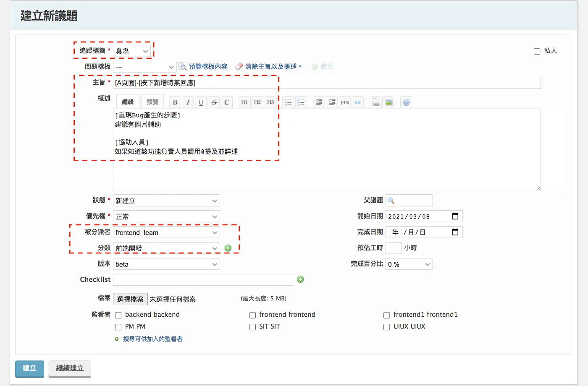The image size is (588, 386).
Task: Add checklist item with green plus icon
Action: click(x=300, y=279)
